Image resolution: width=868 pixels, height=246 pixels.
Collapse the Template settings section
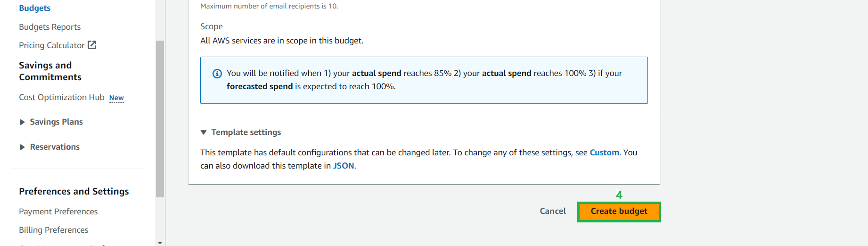(x=204, y=132)
